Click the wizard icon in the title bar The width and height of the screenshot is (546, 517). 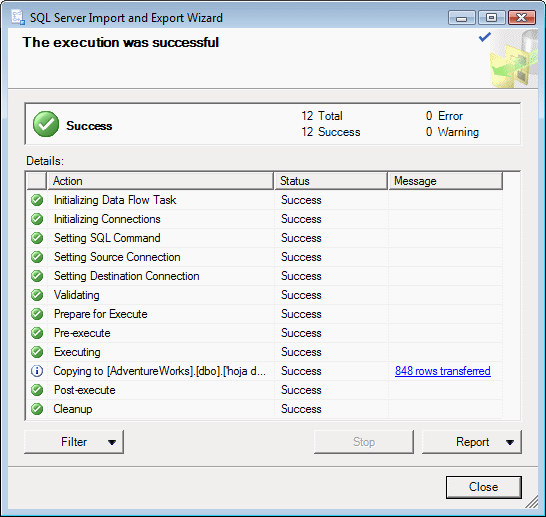coord(18,17)
